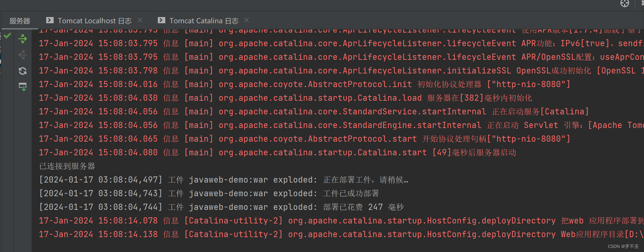The width and height of the screenshot is (644, 252).
Task: Click the grey Undeploy arrows icon
Action: point(23,55)
